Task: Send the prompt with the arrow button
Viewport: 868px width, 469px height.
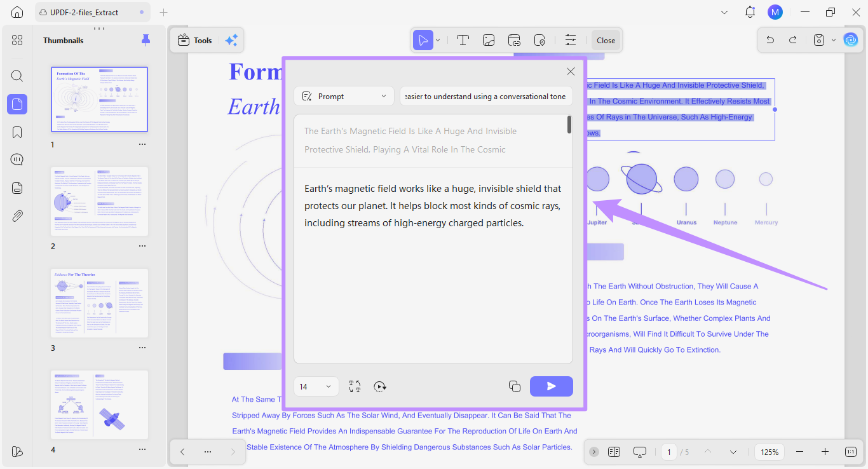Action: click(552, 386)
